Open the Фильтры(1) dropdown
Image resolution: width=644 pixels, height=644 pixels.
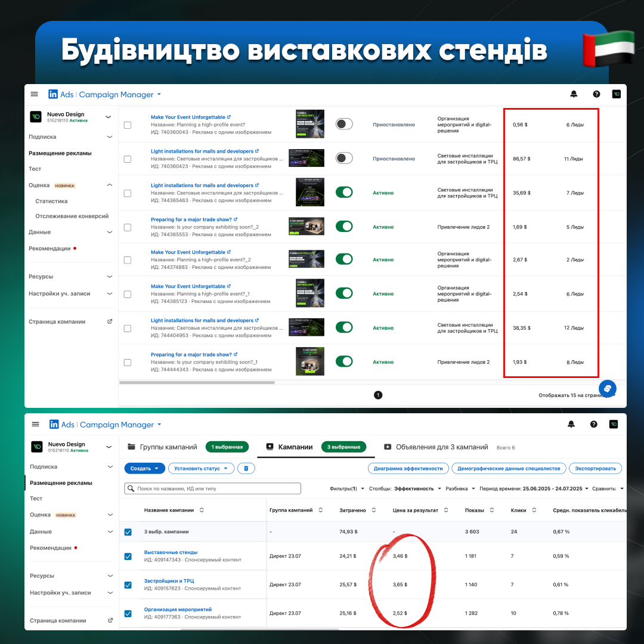pos(347,489)
